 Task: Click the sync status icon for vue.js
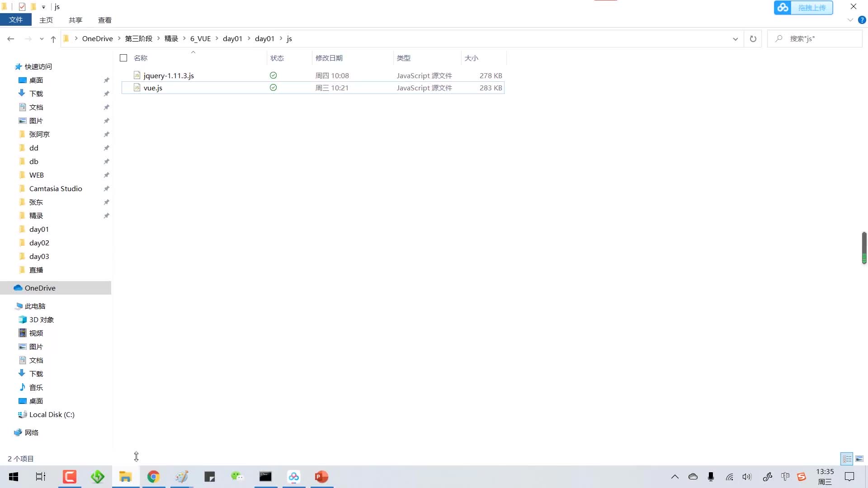click(273, 88)
